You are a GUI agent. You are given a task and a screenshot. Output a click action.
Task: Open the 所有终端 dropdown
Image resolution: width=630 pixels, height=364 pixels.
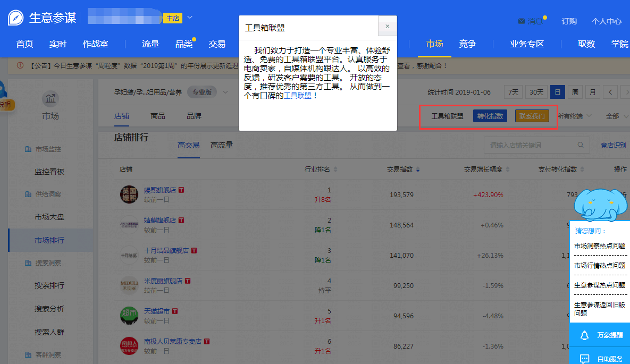(x=575, y=116)
